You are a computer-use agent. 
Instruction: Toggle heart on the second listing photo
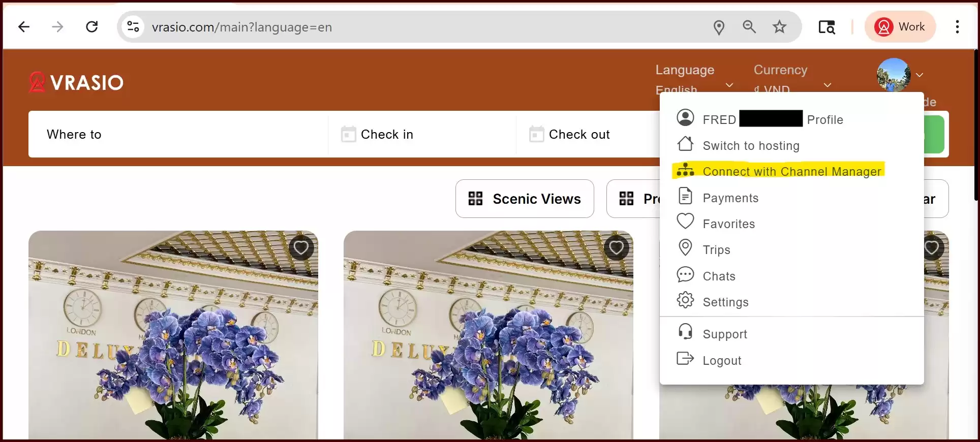616,248
